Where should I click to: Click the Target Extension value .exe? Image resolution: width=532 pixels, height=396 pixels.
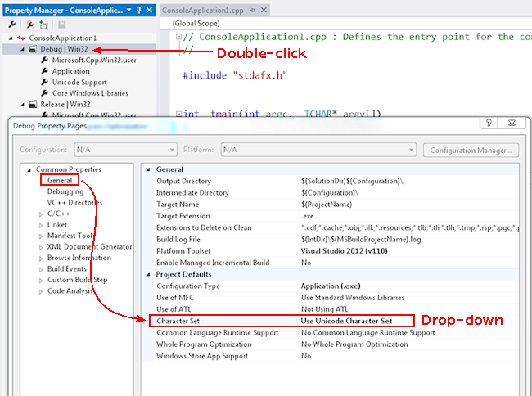[308, 216]
